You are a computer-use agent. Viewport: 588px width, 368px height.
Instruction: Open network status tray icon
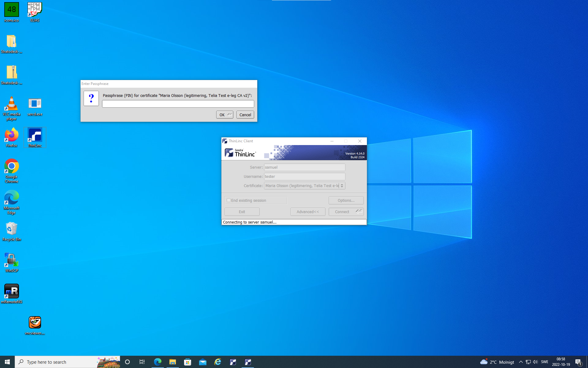[528, 362]
